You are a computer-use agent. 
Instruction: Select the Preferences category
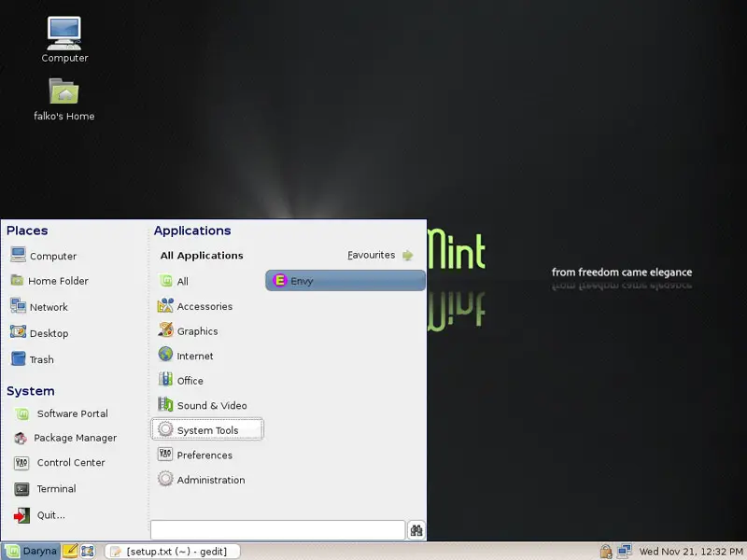pyautogui.click(x=207, y=455)
